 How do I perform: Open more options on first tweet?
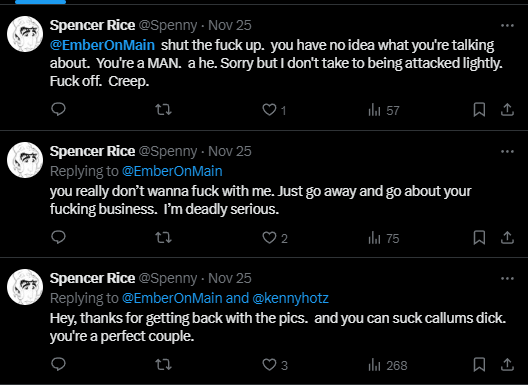point(507,25)
